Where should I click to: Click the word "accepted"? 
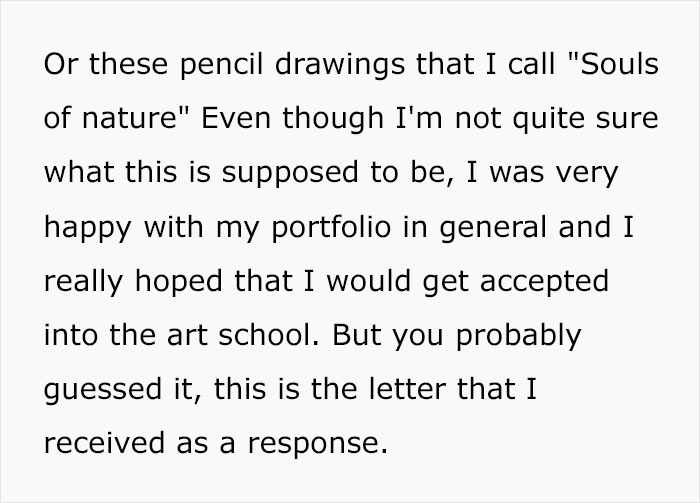[x=543, y=280]
